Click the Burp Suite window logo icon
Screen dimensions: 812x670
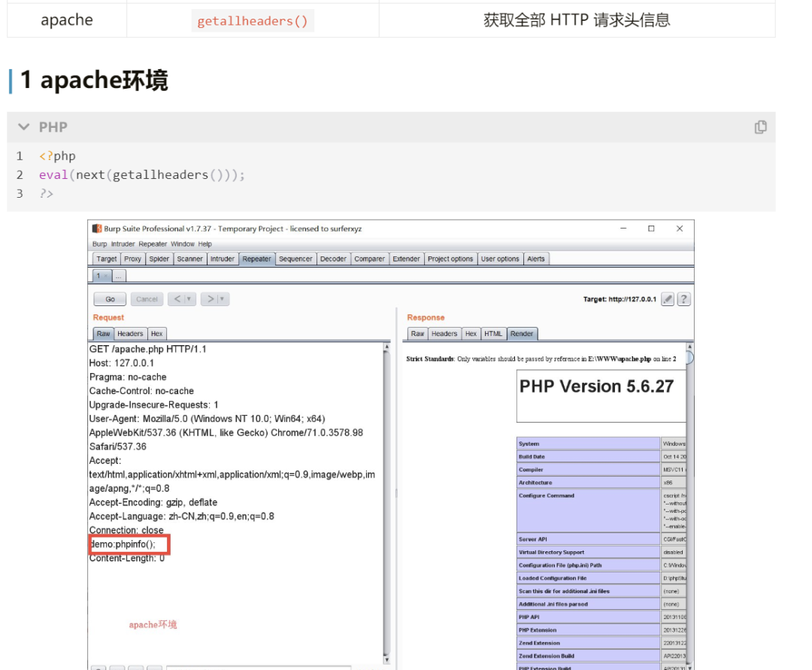97,229
